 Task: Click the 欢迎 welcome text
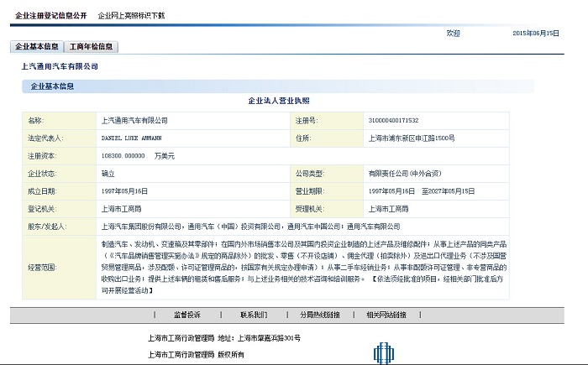tap(453, 33)
